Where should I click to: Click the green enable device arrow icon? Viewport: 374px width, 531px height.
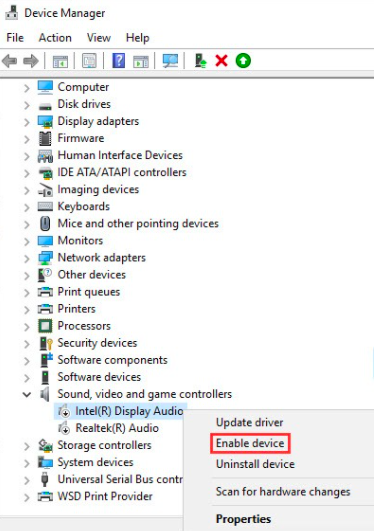tap(243, 61)
